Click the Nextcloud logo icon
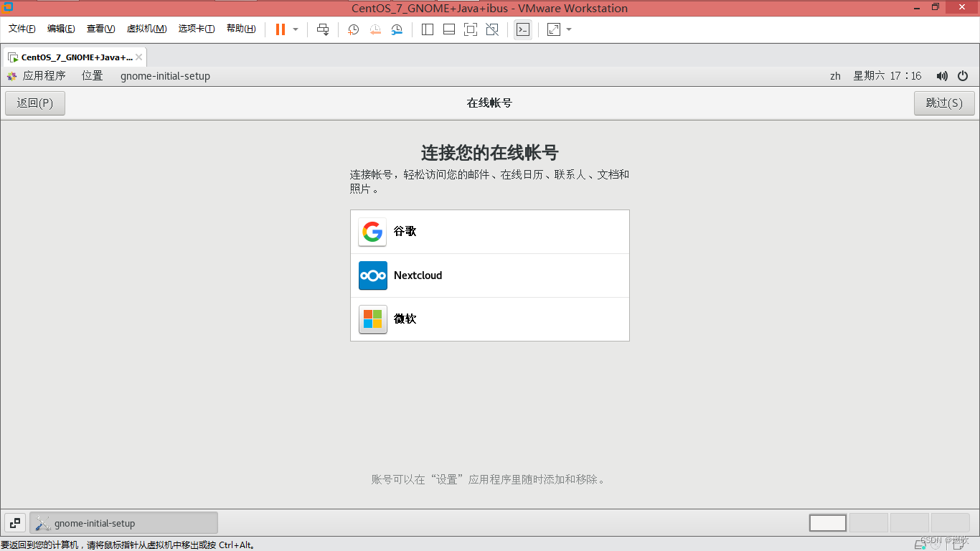The width and height of the screenshot is (980, 551). click(373, 275)
